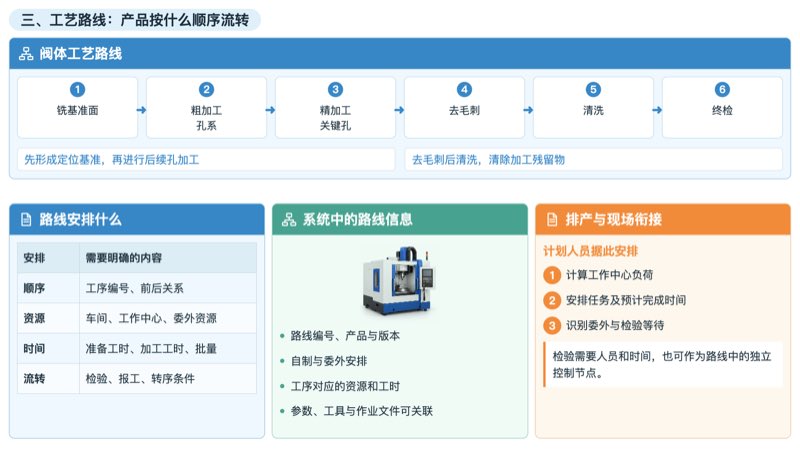Select step 6 card 终检
This screenshot has width=800, height=457.
tap(722, 107)
